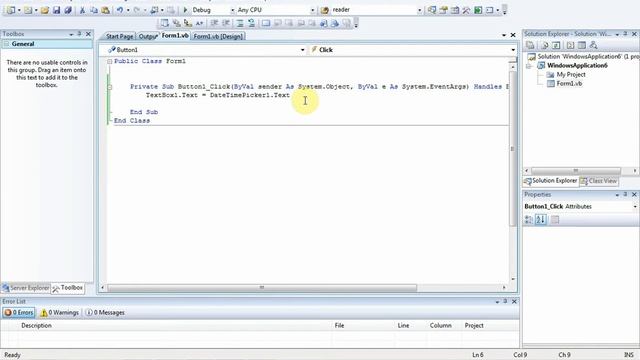This screenshot has height=360, width=640.
Task: Click the Open File folder icon
Action: pos(45,10)
